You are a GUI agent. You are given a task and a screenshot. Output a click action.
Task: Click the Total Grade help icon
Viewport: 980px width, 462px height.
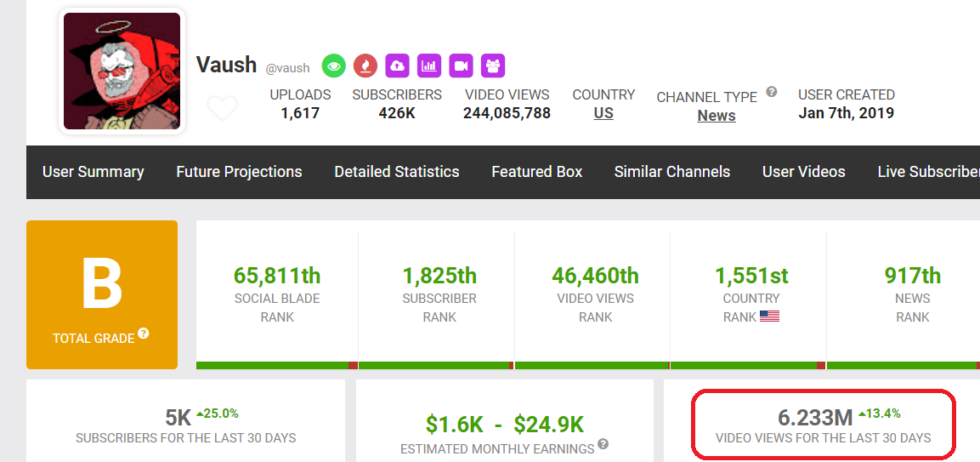point(144,334)
